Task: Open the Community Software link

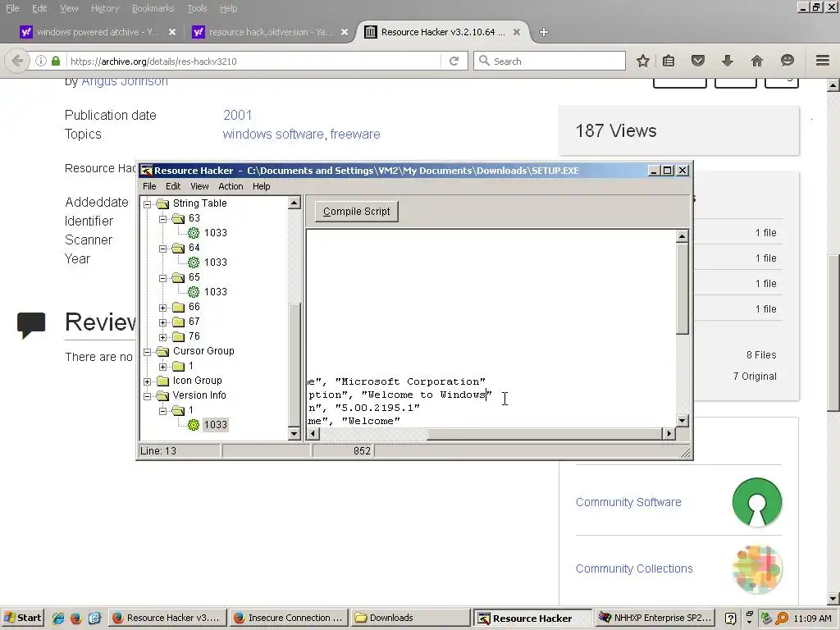Action: tap(628, 502)
